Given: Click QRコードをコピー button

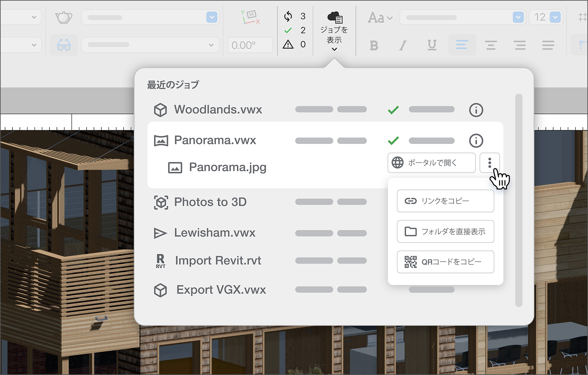Looking at the screenshot, I should coord(445,262).
